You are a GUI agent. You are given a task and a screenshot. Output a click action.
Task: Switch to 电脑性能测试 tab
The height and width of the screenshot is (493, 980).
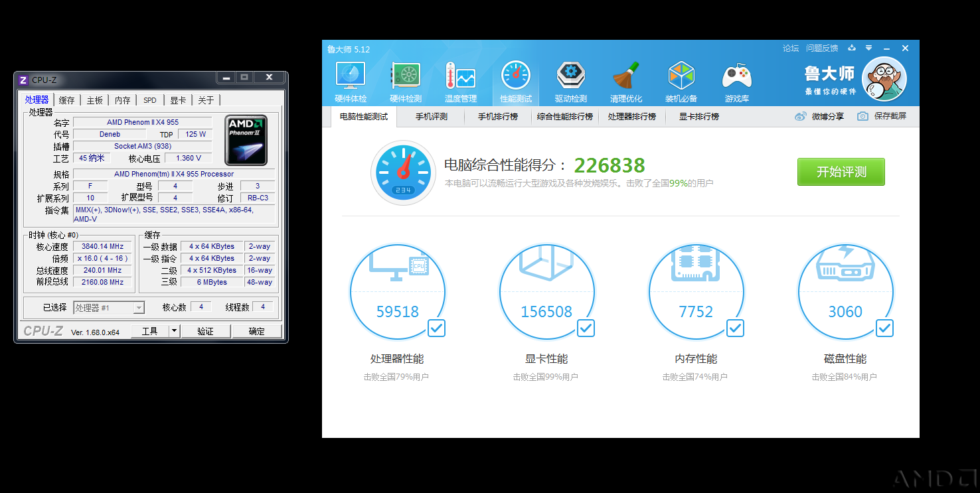(x=364, y=116)
